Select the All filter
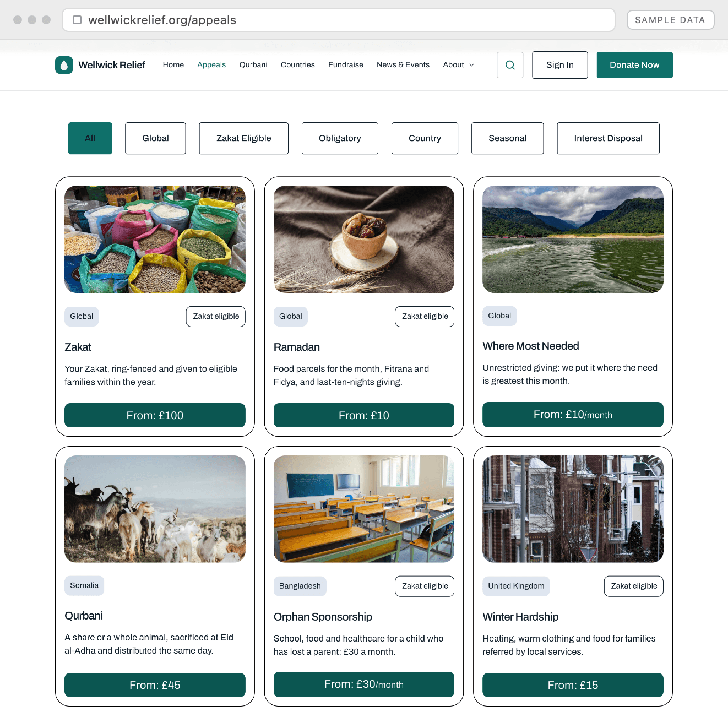Image resolution: width=728 pixels, height=728 pixels. click(90, 138)
